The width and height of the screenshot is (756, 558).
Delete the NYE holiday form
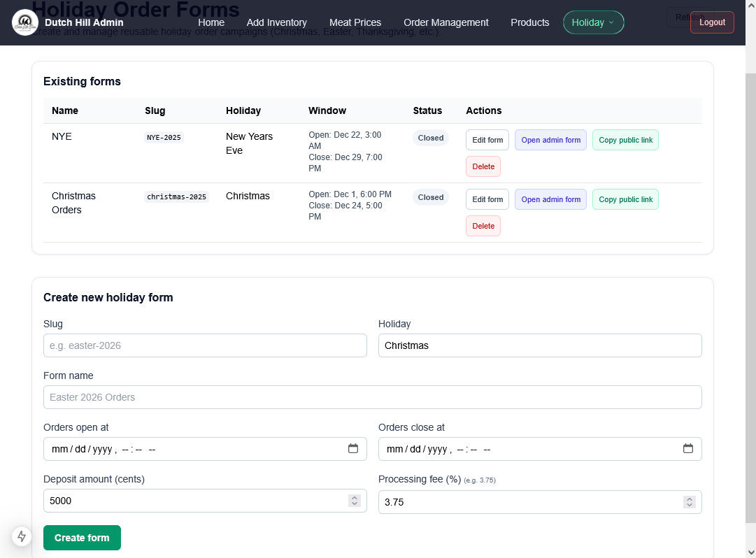[x=483, y=166]
